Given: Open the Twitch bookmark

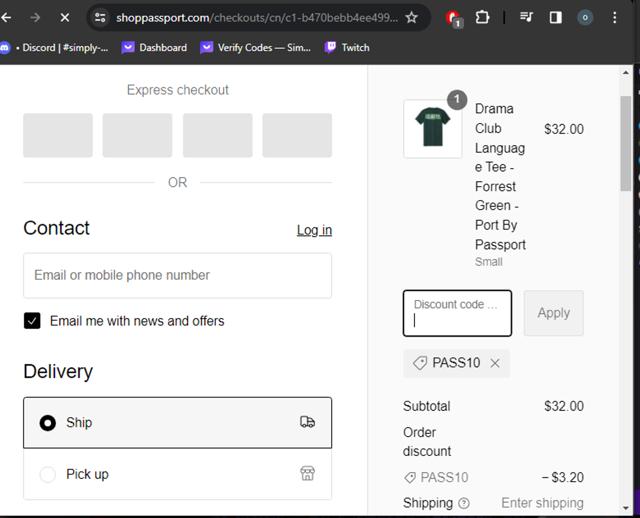Looking at the screenshot, I should click(x=347, y=48).
